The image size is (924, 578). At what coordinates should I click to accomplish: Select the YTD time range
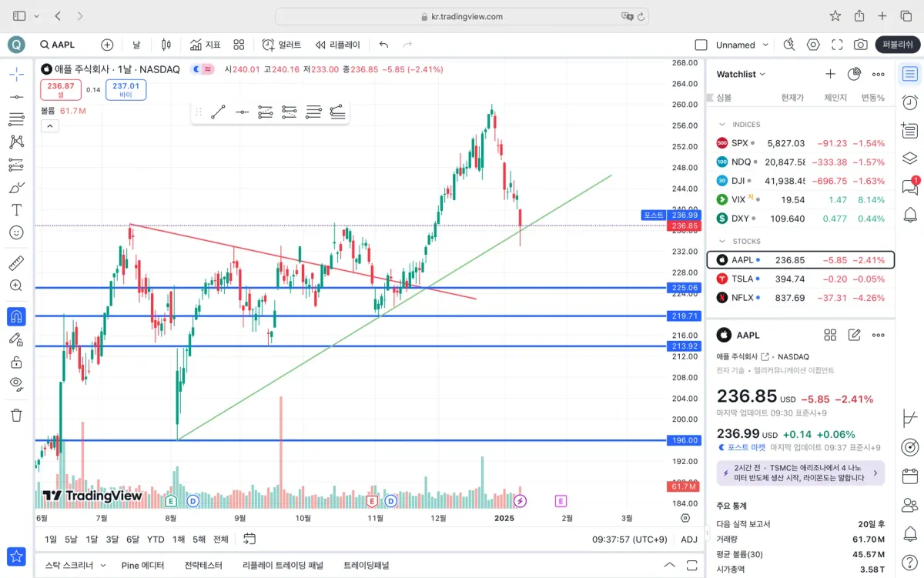[x=156, y=539]
